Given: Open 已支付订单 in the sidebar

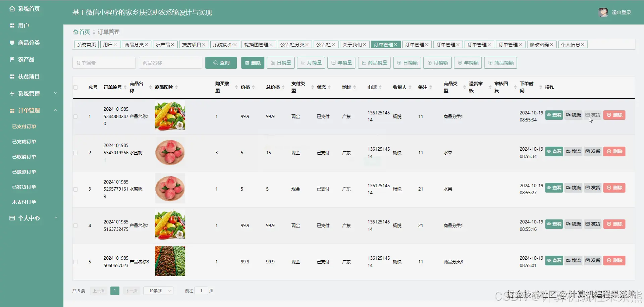Looking at the screenshot, I should (24, 126).
